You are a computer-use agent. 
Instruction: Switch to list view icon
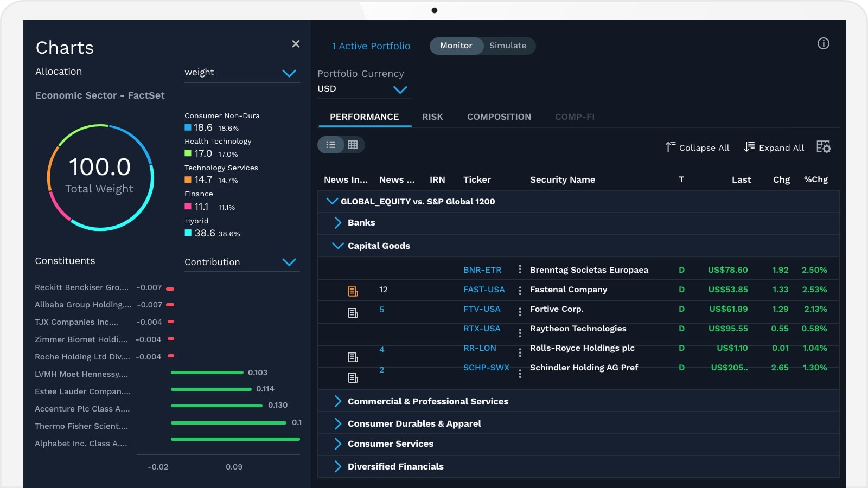(331, 145)
